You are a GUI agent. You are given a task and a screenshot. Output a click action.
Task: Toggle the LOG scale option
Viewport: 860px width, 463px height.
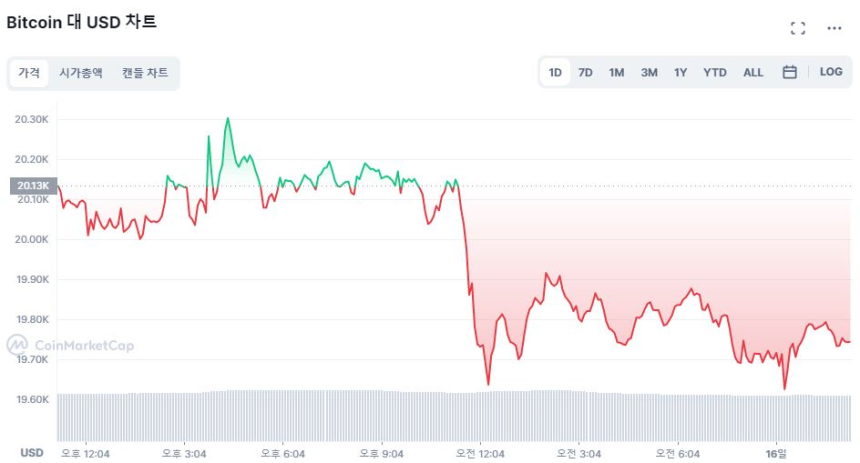pyautogui.click(x=831, y=72)
